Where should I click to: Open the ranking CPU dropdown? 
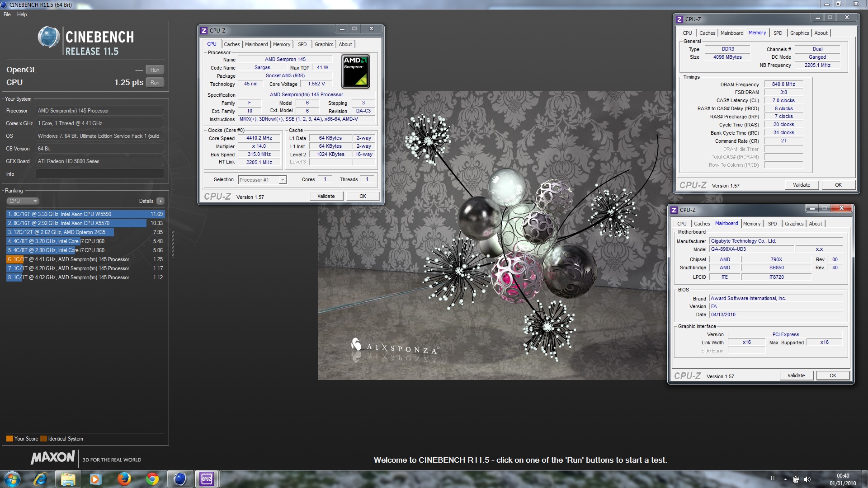tap(23, 201)
